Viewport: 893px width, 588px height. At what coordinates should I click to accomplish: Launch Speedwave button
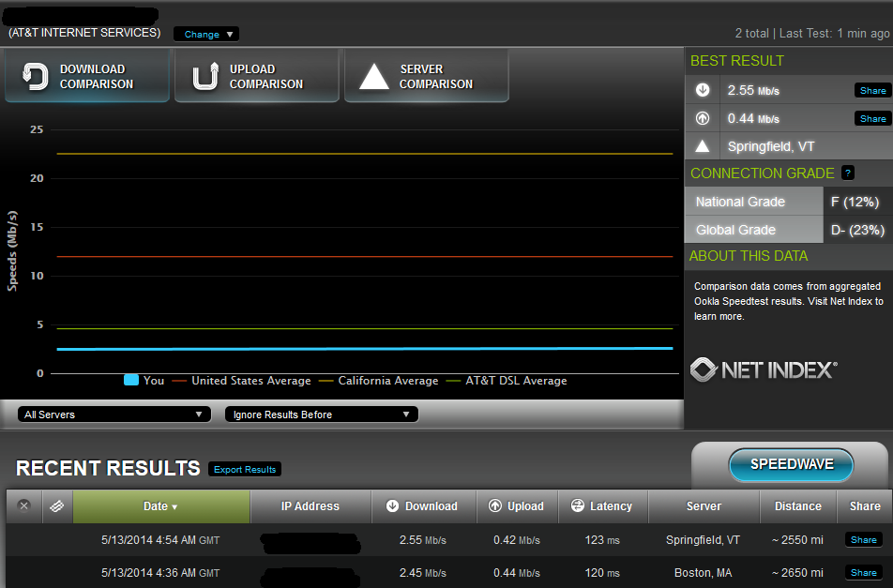pos(791,464)
